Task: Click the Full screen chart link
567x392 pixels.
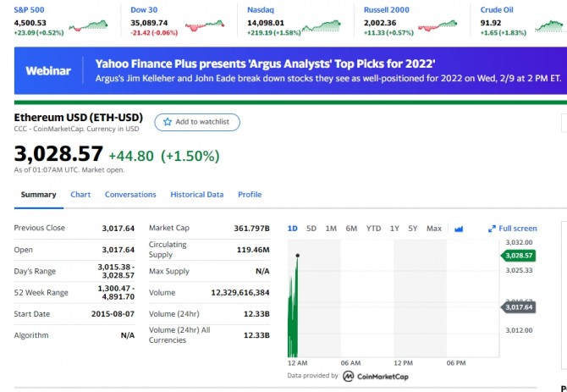Action: 512,229
